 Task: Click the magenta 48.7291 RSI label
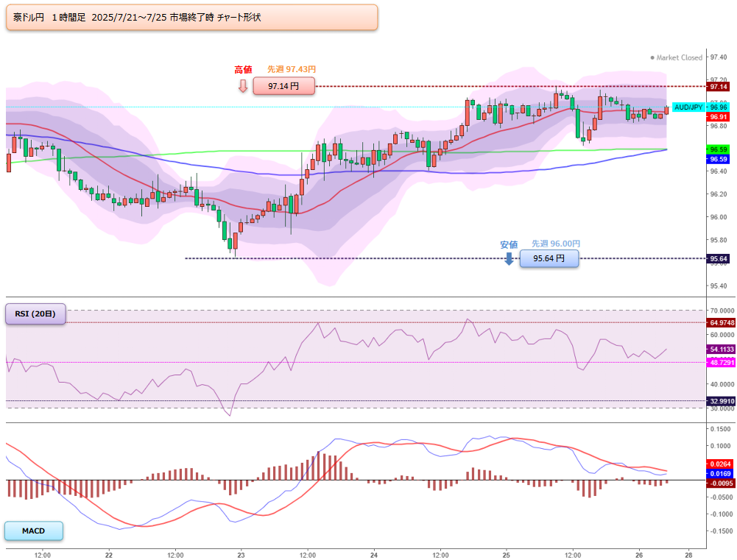722,363
